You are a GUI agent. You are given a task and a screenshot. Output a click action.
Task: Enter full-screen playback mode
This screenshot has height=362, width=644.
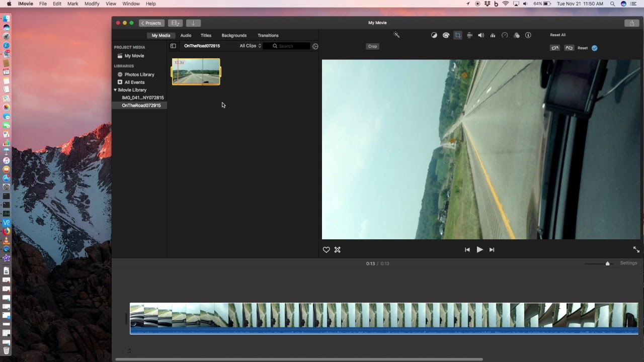(636, 249)
